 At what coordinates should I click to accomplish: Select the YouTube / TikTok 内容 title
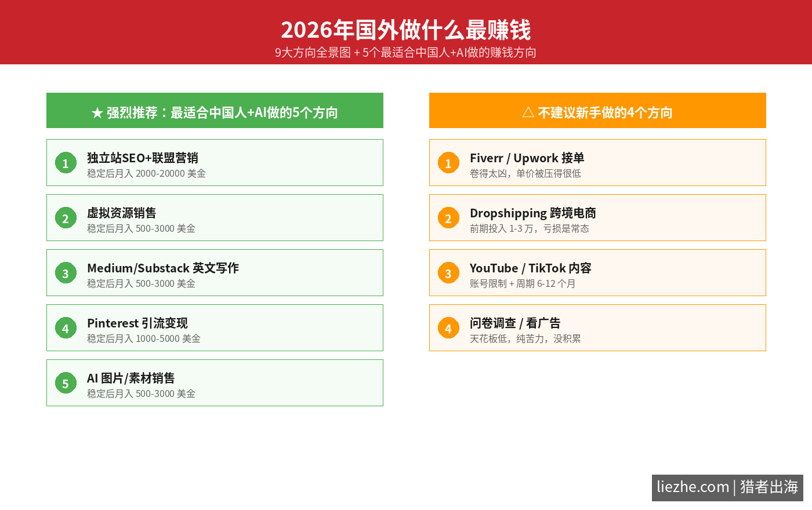coord(531,268)
